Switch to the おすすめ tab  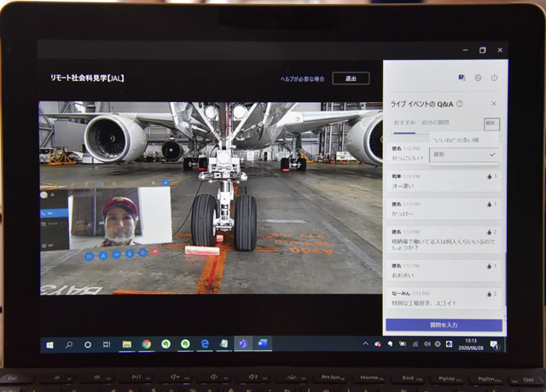pos(404,124)
